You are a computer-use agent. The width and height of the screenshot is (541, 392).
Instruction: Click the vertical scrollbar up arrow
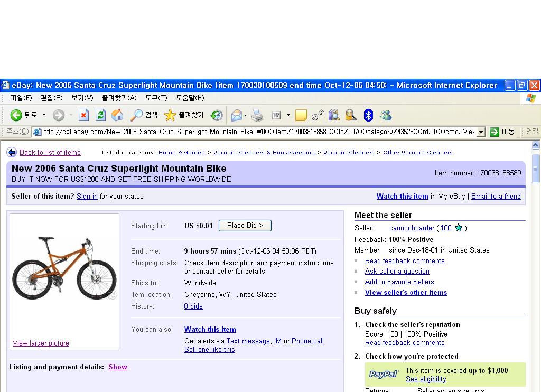tap(536, 145)
